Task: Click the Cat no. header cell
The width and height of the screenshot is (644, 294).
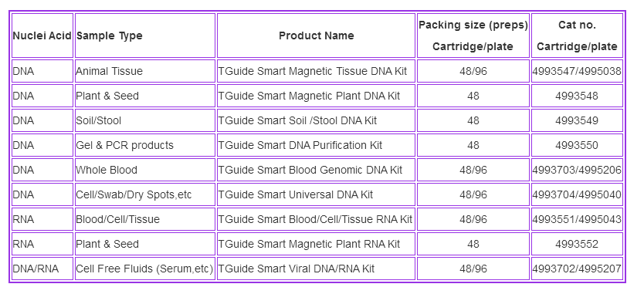Action: click(577, 35)
